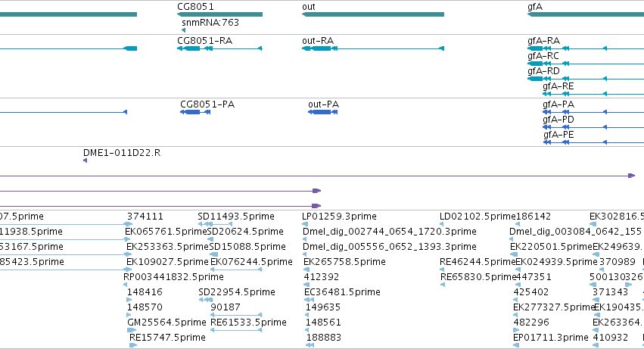Click the gfA-PA label

(558, 104)
